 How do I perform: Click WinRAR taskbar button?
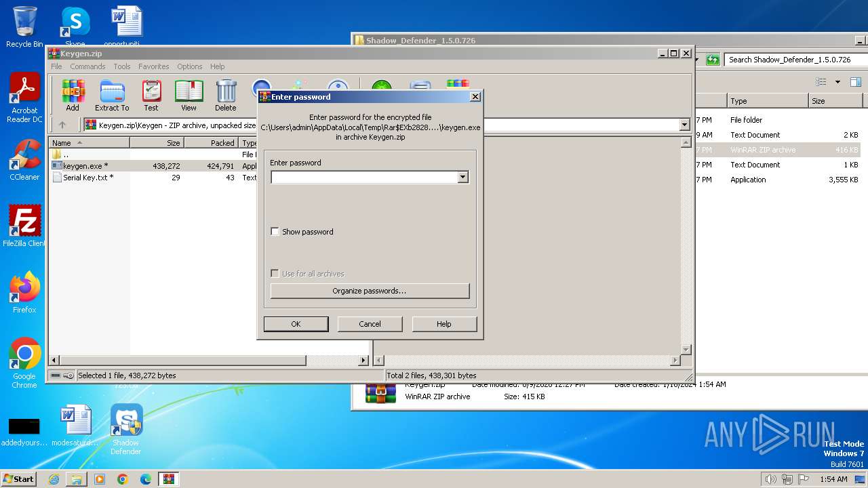point(169,479)
